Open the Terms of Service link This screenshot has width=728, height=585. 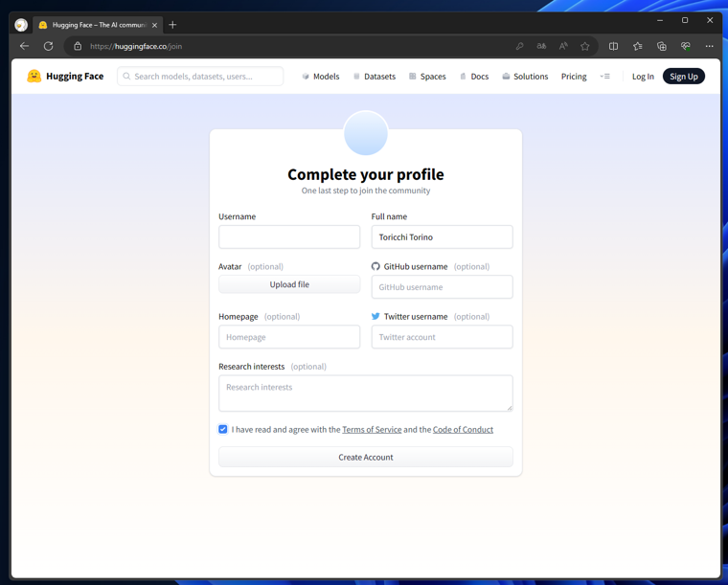click(x=372, y=430)
